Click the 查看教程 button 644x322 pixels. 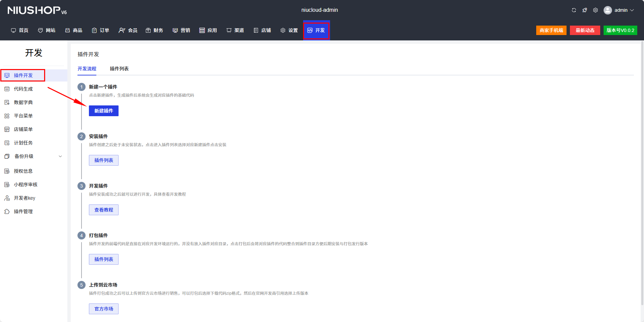104,210
